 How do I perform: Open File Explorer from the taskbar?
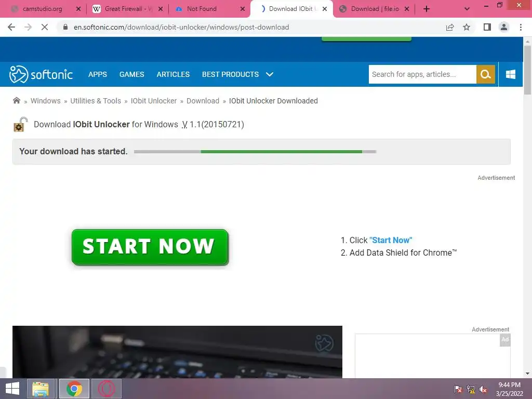[41, 389]
